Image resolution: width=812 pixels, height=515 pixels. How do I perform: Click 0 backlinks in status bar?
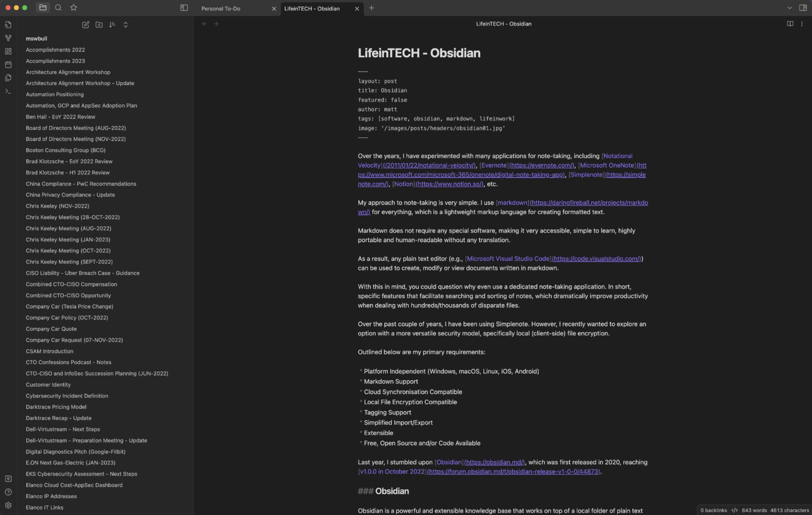point(714,510)
